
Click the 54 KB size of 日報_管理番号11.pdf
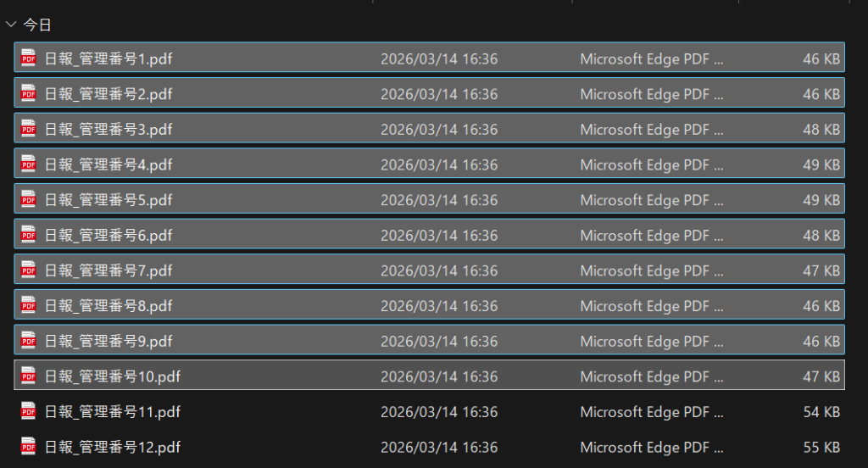click(821, 412)
